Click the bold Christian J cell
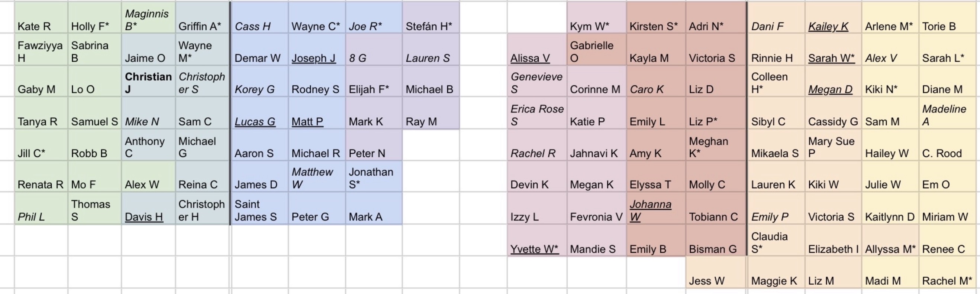Viewport: 980px width, 294px height. tap(148, 83)
